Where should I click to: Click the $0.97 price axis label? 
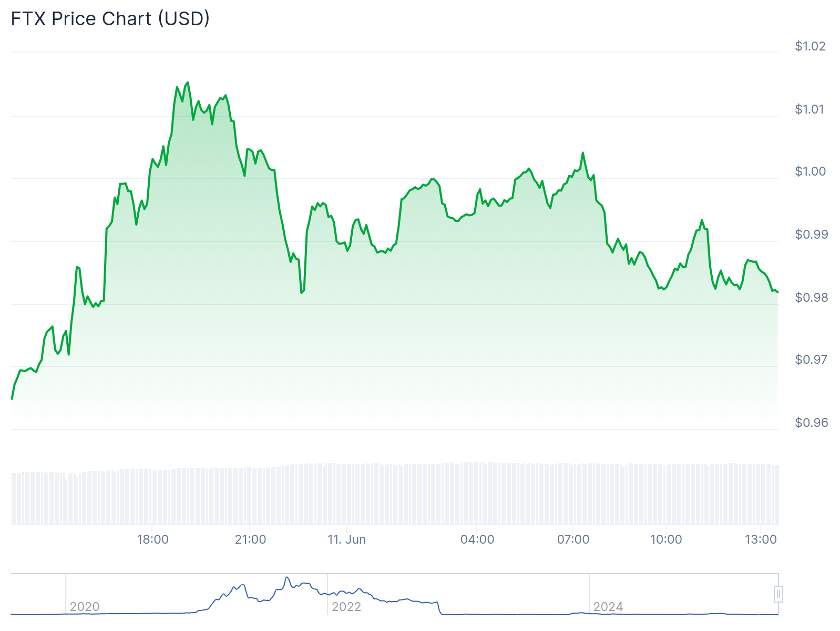[x=811, y=360]
